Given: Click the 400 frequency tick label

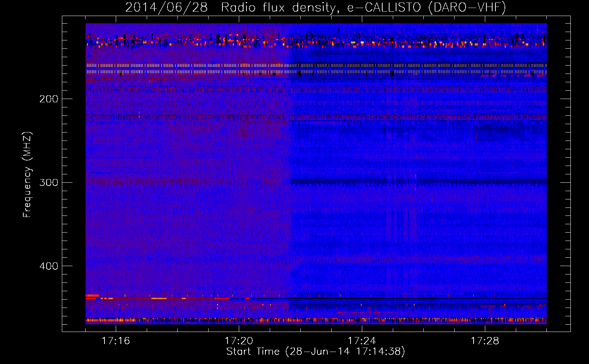Looking at the screenshot, I should point(48,266).
